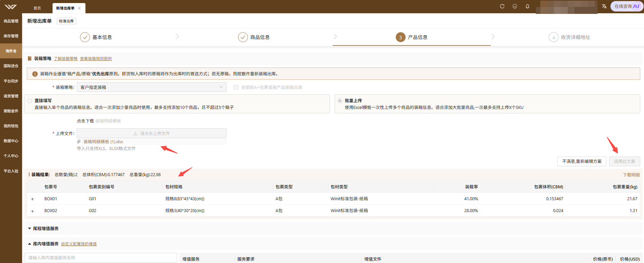This screenshot has width=644, height=263.
Task: Open 我的钱包 in the sidebar
Action: [x=11, y=126]
